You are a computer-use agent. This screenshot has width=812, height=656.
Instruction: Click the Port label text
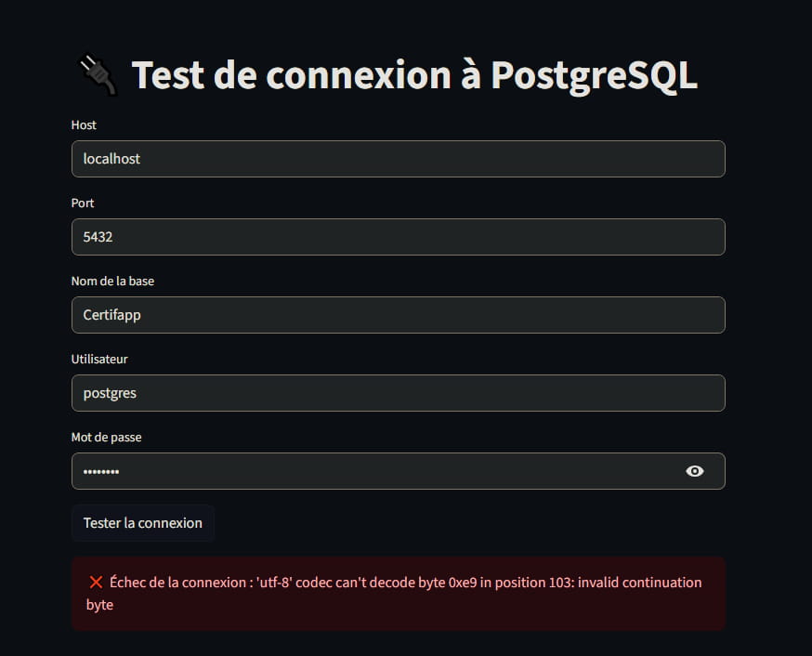pyautogui.click(x=83, y=203)
